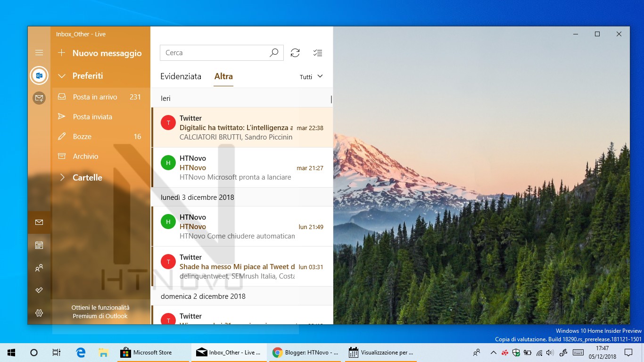The width and height of the screenshot is (644, 362).
Task: Click Inbox_Other - Live taskbar button
Action: (229, 353)
